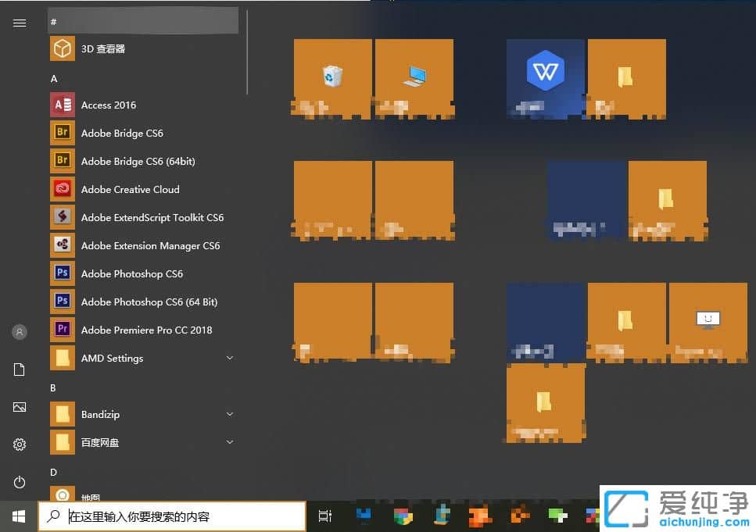Open Adobe Extension Manager CS6
This screenshot has width=756, height=532.
150,245
